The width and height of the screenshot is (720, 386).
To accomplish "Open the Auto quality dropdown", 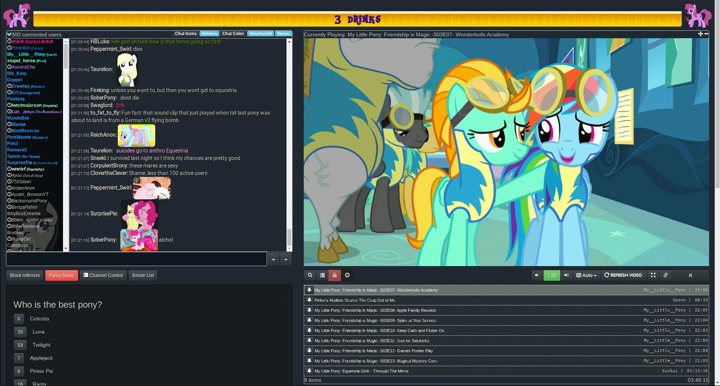I will [586, 275].
